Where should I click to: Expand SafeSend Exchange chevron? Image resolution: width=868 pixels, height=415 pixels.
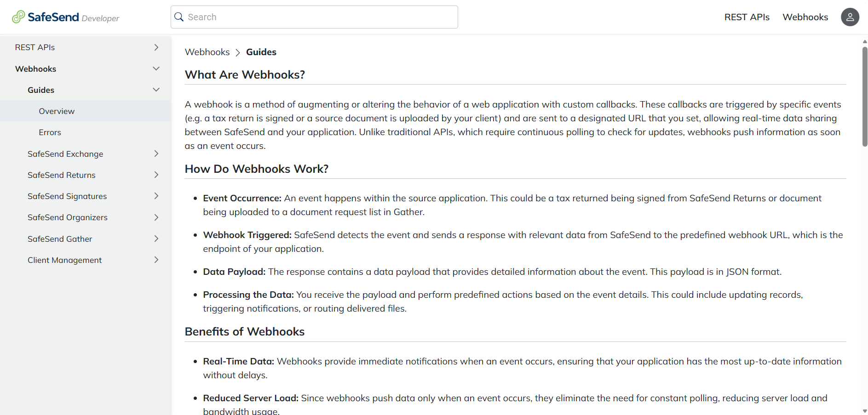[156, 153]
